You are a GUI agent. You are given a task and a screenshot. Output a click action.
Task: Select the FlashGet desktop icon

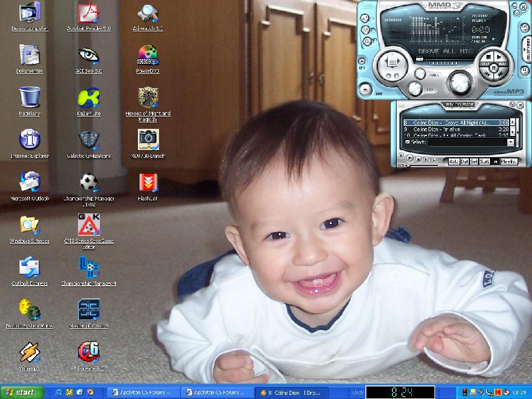point(148,183)
